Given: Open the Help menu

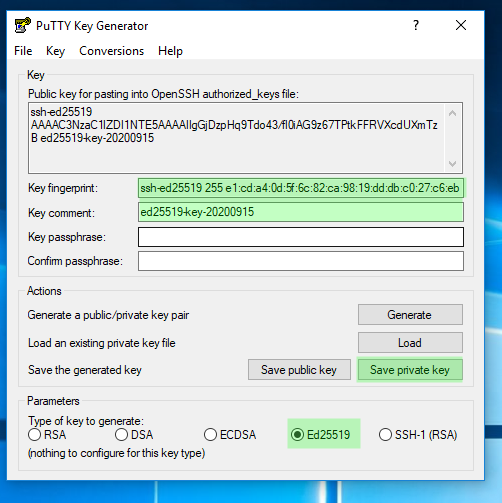Looking at the screenshot, I should click(x=170, y=51).
